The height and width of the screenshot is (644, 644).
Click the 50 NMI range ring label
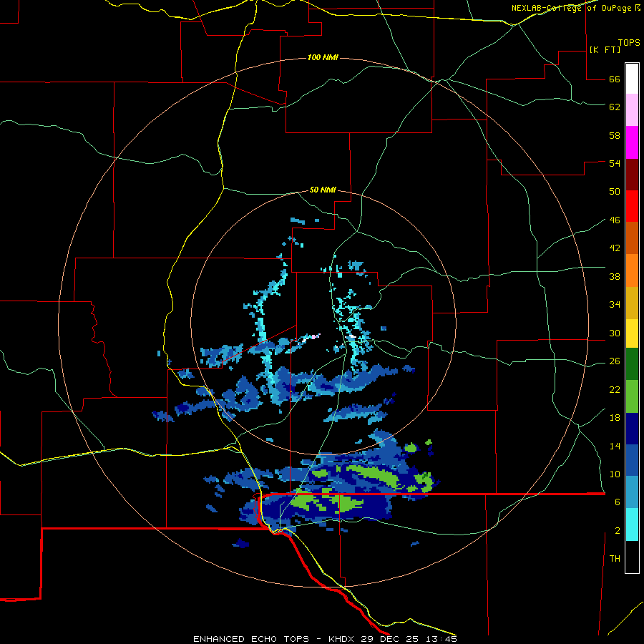[x=323, y=190]
